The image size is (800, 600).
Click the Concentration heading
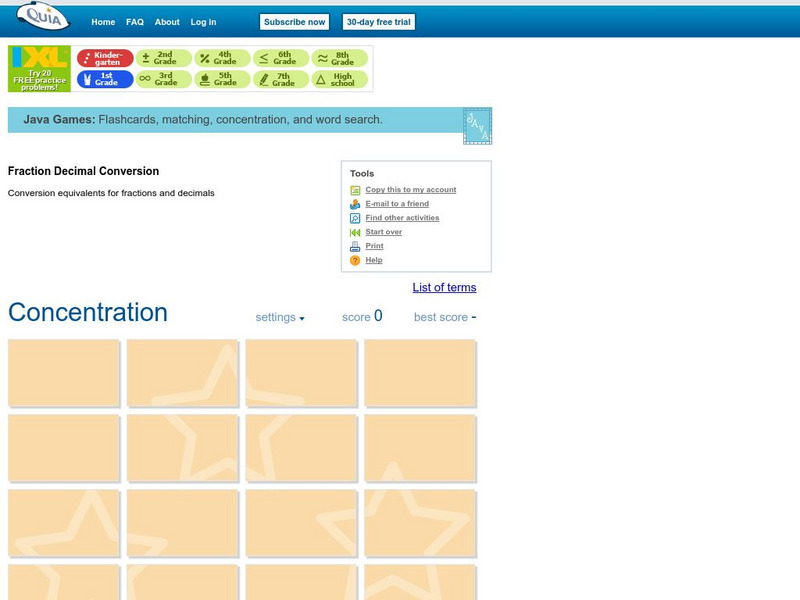click(x=88, y=312)
